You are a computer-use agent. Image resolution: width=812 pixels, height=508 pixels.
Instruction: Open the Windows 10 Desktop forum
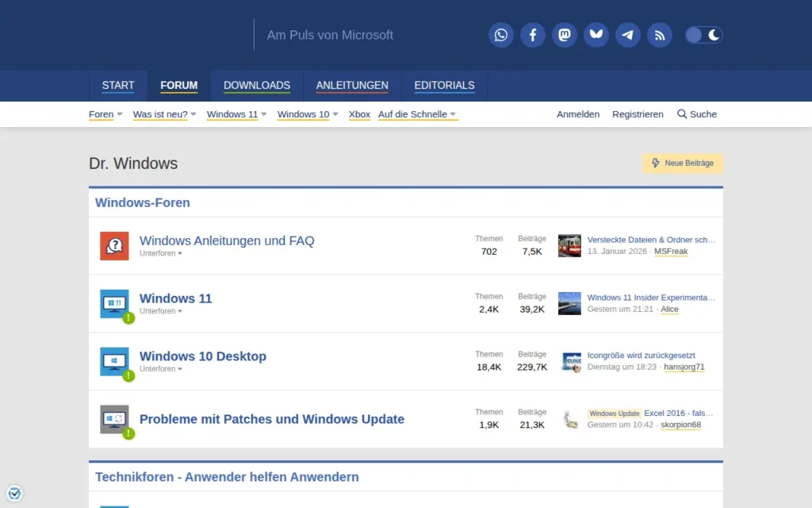203,356
